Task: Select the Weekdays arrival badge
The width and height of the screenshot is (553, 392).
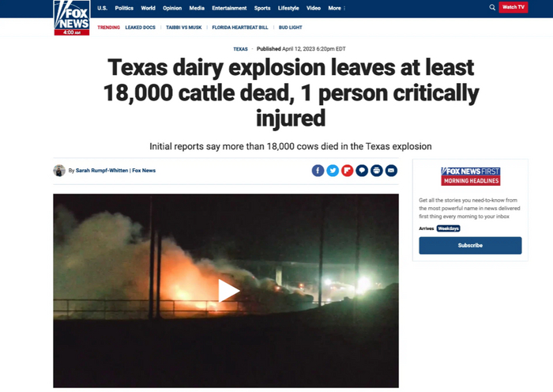Action: pos(448,228)
